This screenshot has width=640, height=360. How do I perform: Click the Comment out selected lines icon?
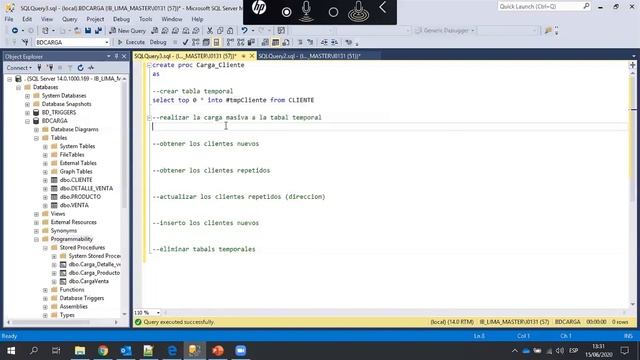(300, 42)
